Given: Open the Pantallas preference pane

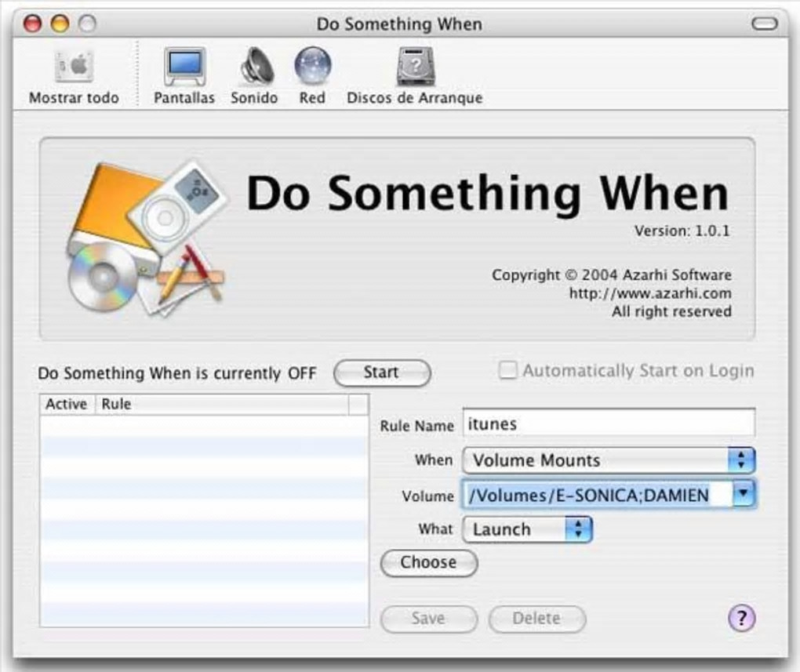Looking at the screenshot, I should pyautogui.click(x=184, y=77).
